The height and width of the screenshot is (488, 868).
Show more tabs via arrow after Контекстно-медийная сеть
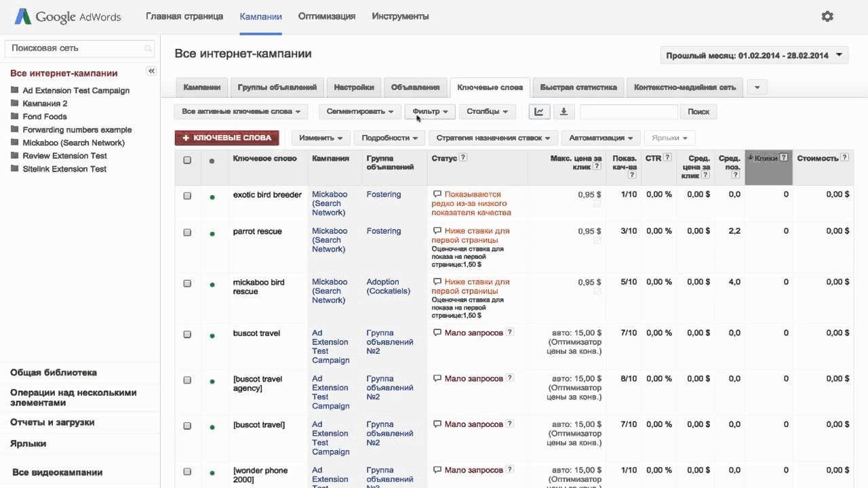point(757,87)
